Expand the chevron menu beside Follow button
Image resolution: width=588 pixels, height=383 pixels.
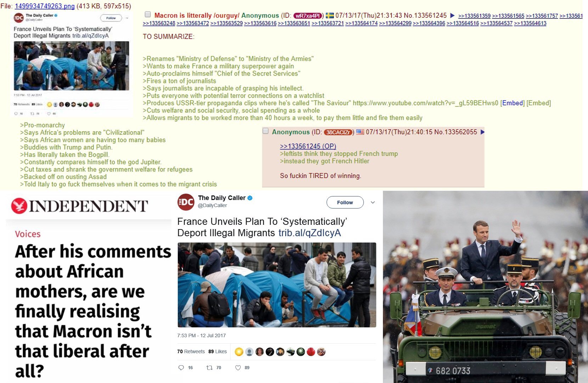[x=373, y=202]
